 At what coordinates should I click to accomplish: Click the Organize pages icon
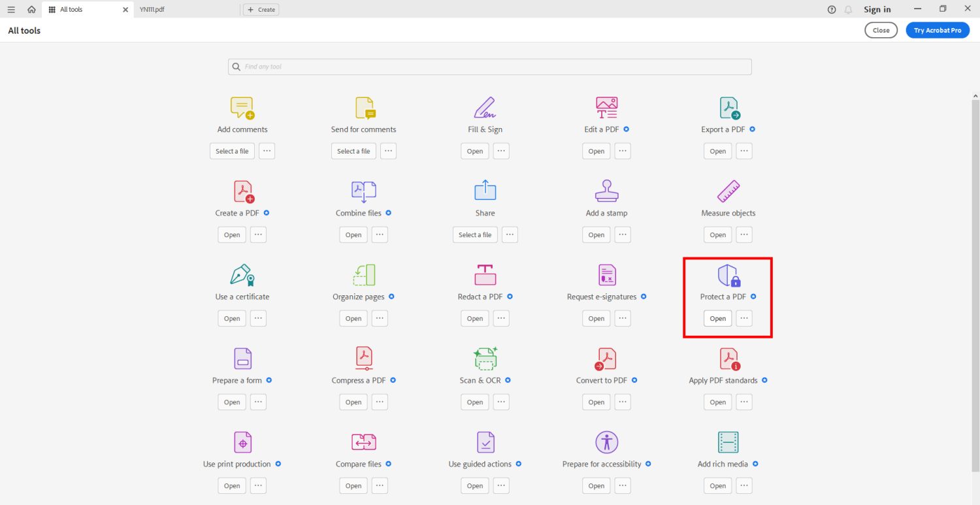pos(364,275)
